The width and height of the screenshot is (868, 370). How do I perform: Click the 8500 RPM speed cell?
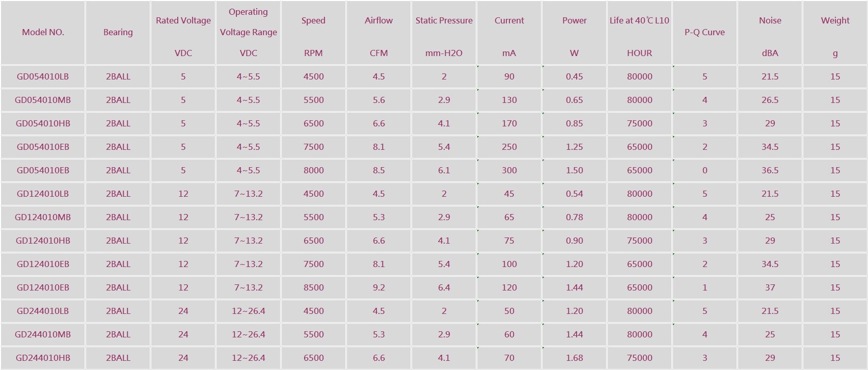pos(313,287)
